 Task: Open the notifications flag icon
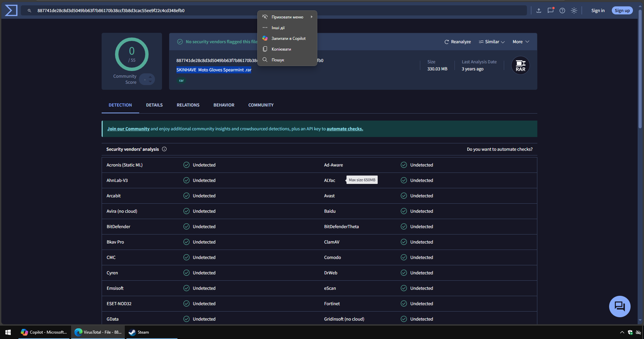550,10
